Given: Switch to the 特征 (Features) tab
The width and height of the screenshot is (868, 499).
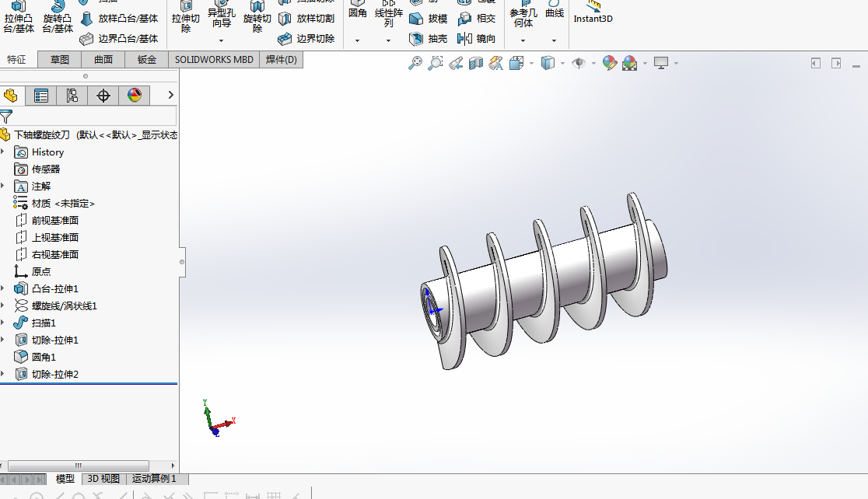Looking at the screenshot, I should [x=16, y=60].
